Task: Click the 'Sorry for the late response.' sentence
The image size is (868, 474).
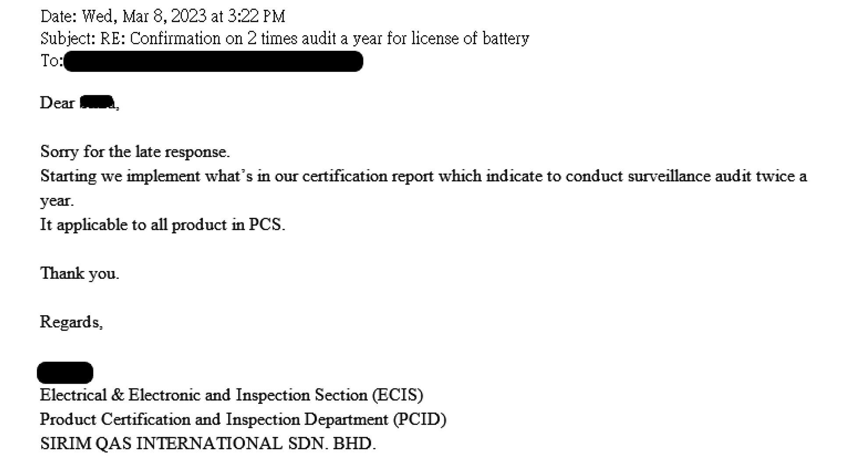Action: click(x=135, y=152)
